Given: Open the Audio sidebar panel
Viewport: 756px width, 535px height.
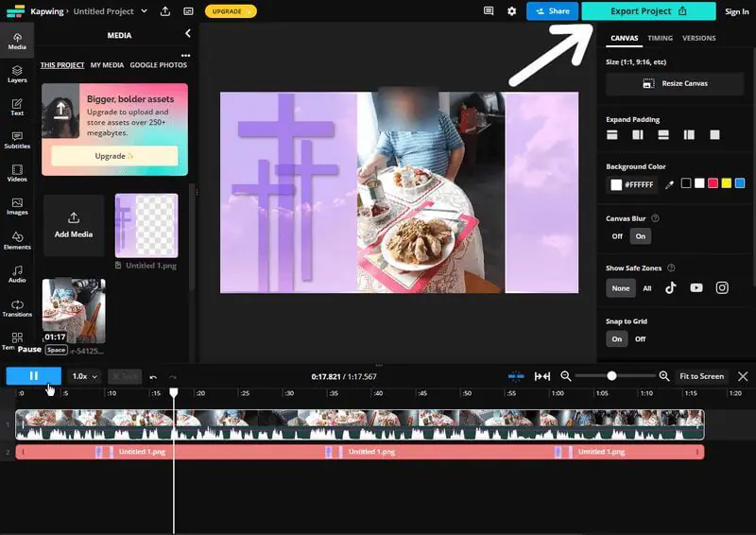Looking at the screenshot, I should pyautogui.click(x=17, y=274).
